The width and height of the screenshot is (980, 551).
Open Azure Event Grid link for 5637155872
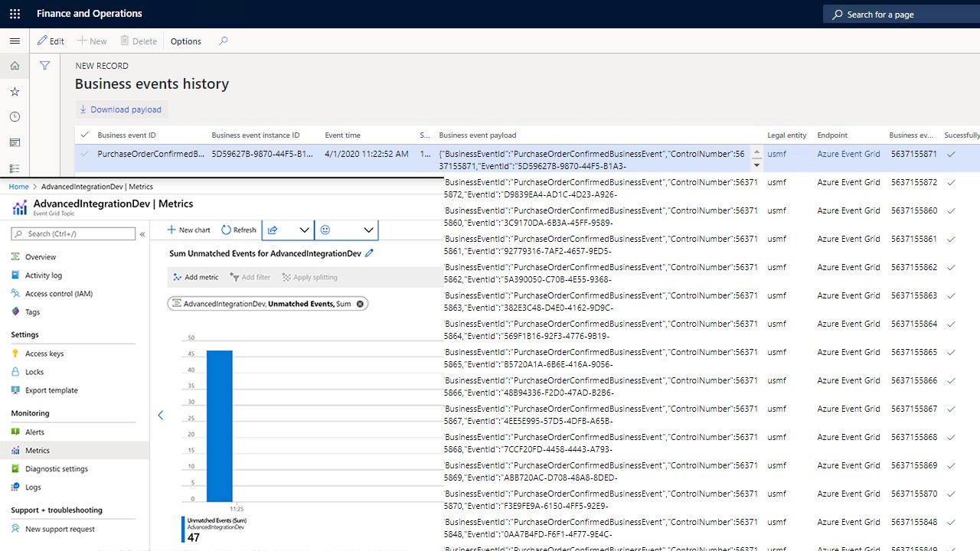click(848, 182)
